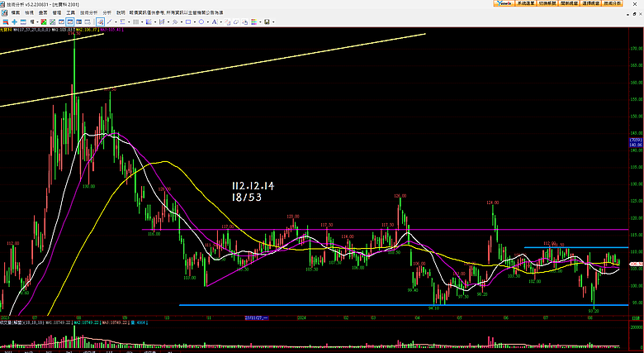644x353 pixels.
Task: Click the volume indicator label above volume pane
Action: [21, 323]
